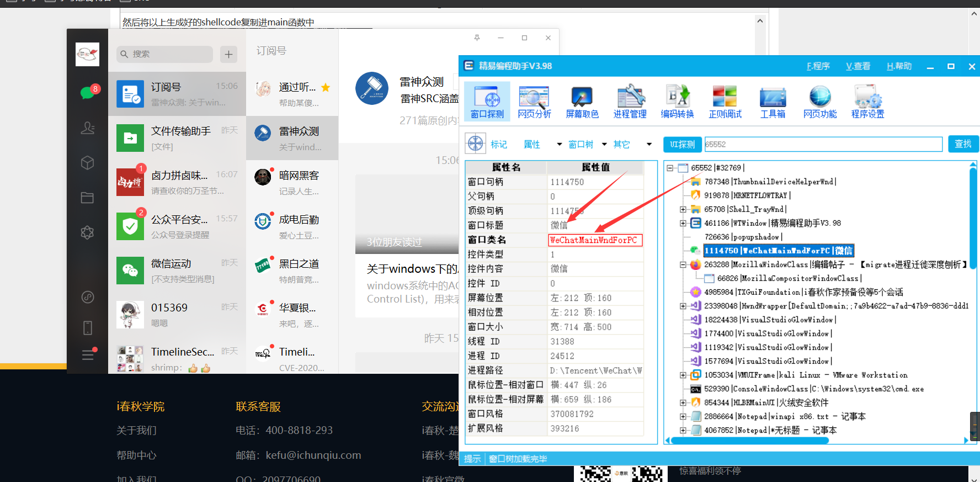Screen dimensions: 980x482
Task: Open the 屏幕取色 screen color picker
Action: click(582, 102)
